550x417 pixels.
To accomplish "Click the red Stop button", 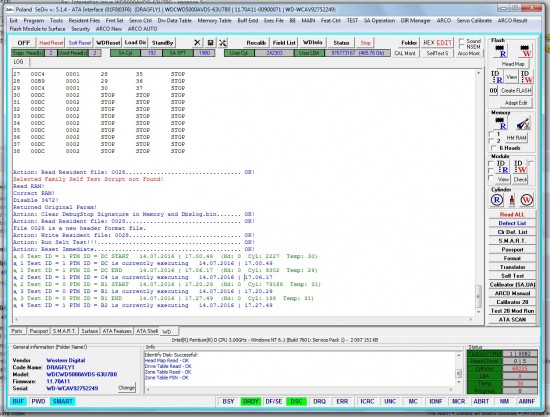I will click(x=365, y=43).
